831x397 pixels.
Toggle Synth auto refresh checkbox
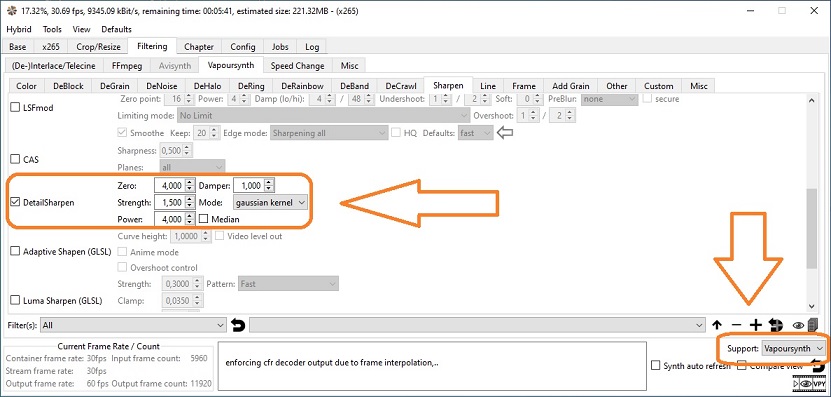pyautogui.click(x=656, y=365)
